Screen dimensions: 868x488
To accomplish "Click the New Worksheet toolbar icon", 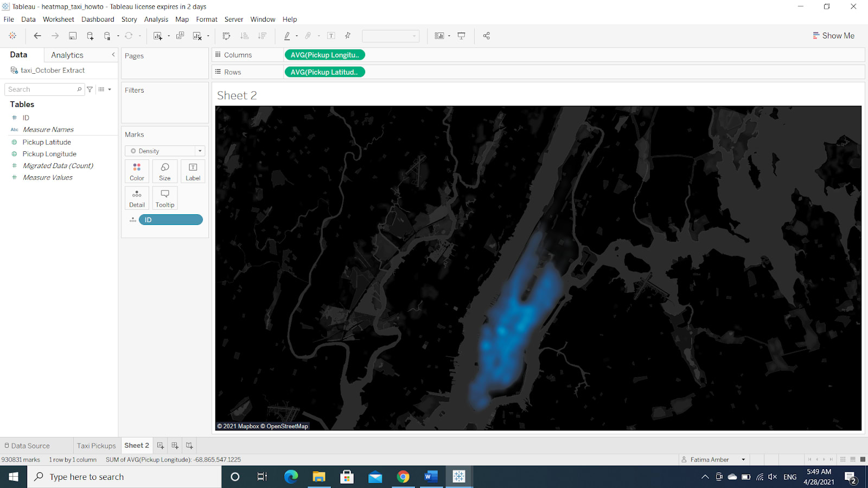I will click(x=158, y=36).
